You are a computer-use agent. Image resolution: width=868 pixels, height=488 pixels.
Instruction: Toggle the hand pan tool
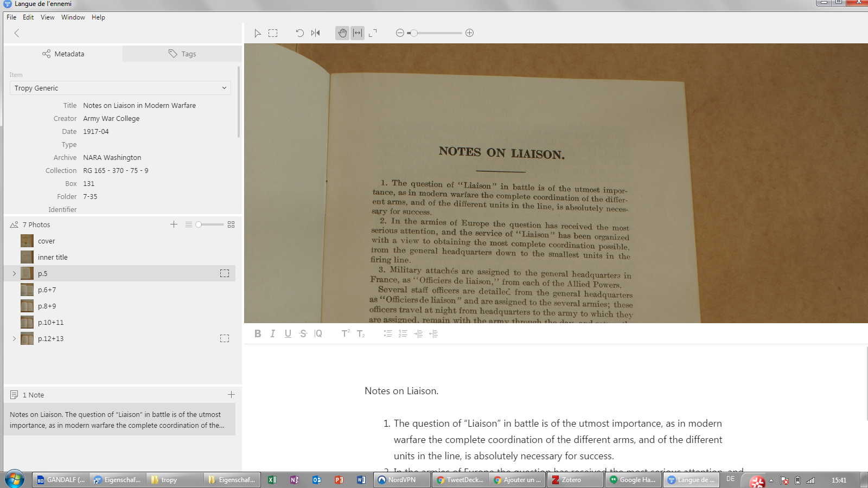[x=342, y=33]
